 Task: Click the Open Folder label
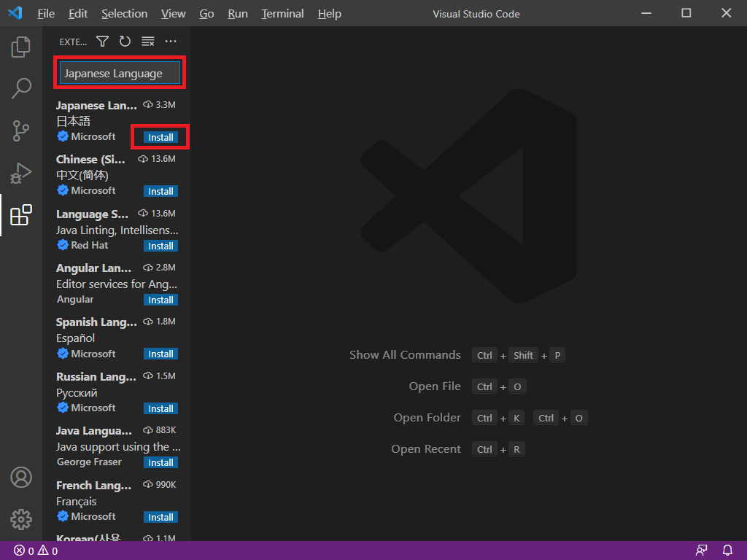(x=427, y=418)
